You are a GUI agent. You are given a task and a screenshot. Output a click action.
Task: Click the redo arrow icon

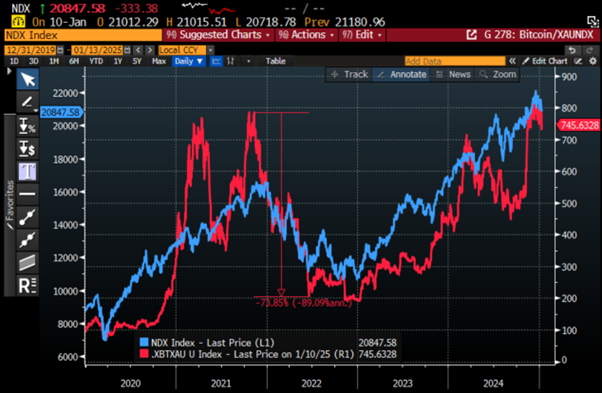pos(589,50)
